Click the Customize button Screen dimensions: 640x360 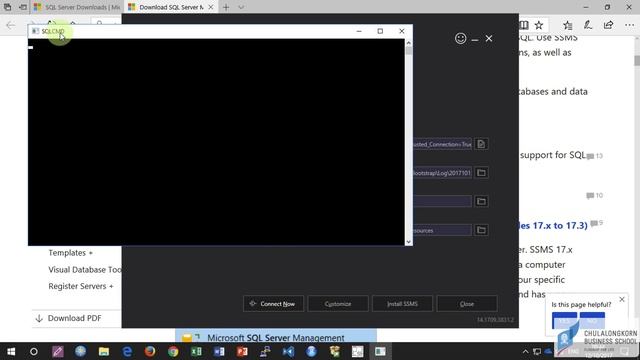(338, 304)
